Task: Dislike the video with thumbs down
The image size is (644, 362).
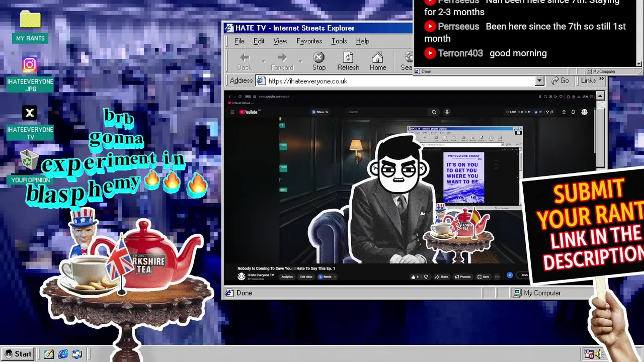Action: [x=426, y=277]
